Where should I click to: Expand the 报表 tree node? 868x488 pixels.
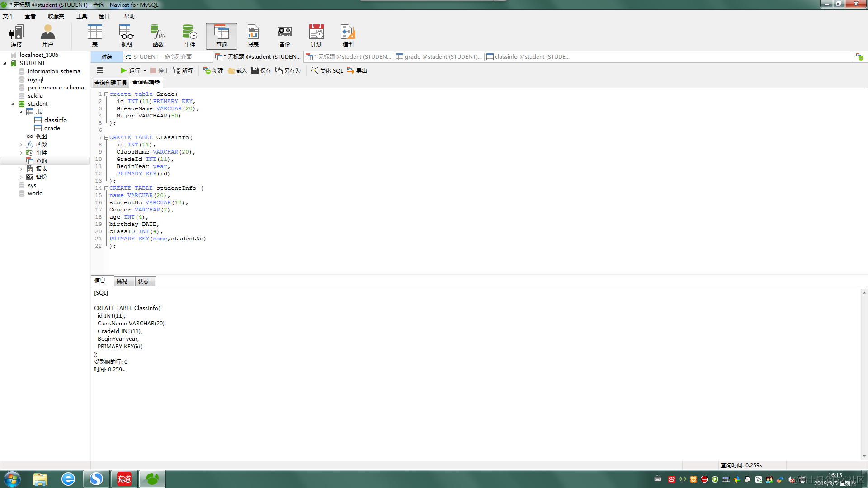21,169
